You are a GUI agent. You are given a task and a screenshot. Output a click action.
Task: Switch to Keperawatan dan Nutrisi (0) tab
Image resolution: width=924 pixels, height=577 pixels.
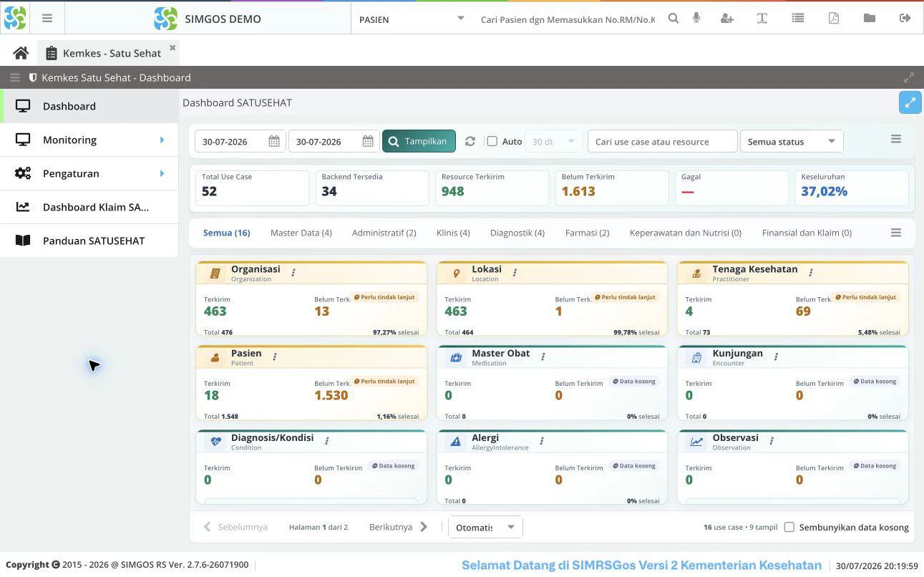(686, 233)
